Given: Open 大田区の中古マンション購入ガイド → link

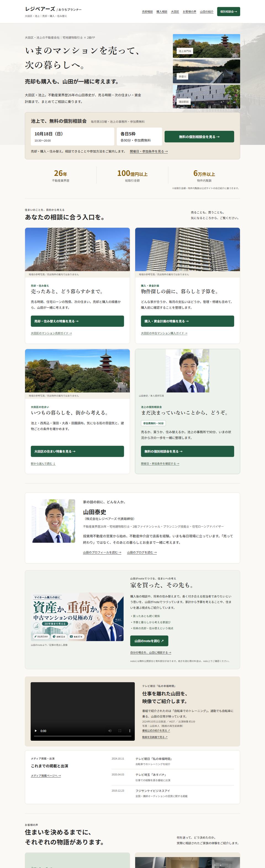Looking at the screenshot, I should tap(164, 333).
